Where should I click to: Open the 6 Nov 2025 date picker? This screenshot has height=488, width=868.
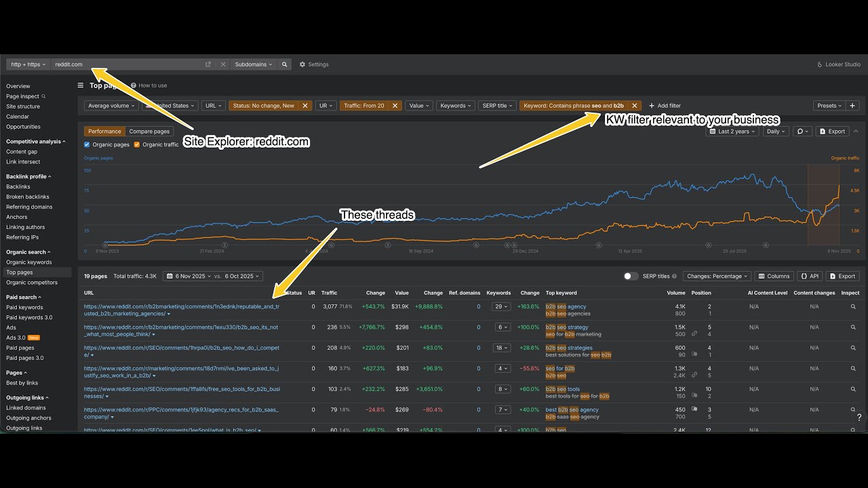point(188,276)
